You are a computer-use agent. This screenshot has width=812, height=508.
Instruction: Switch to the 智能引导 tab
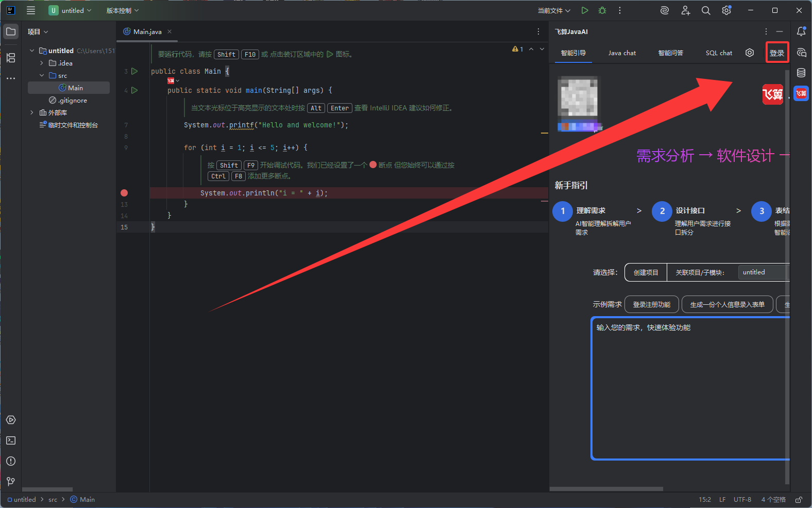point(573,53)
